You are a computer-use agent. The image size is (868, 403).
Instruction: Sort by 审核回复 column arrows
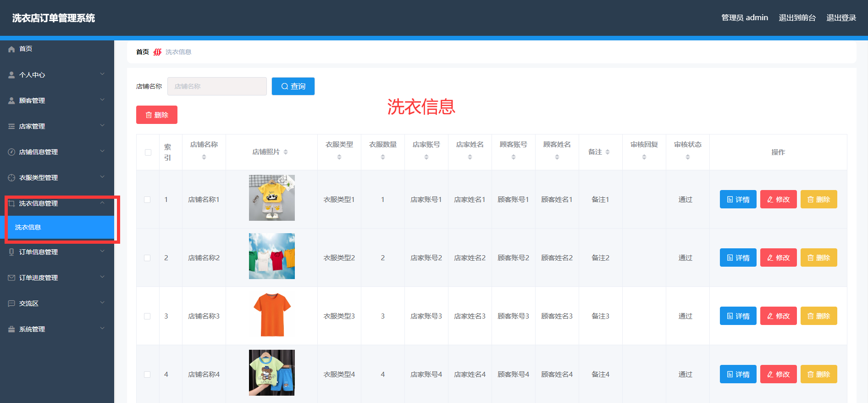click(644, 157)
